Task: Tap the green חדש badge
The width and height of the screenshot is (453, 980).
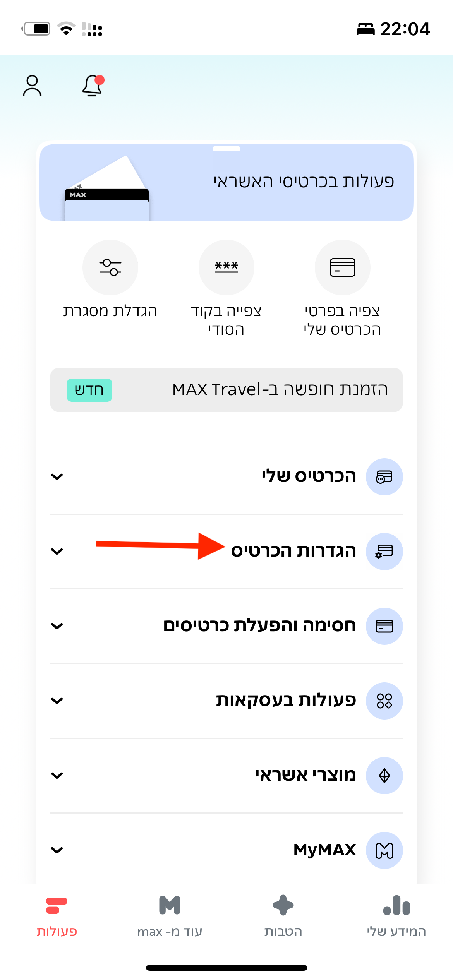Action: [x=89, y=390]
